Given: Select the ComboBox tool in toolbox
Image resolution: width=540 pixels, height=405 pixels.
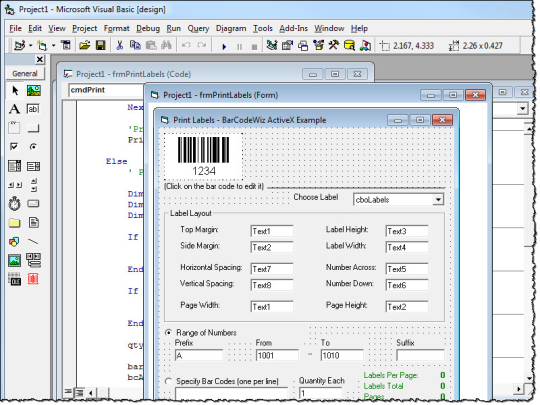Looking at the screenshot, I should click(x=14, y=166).
